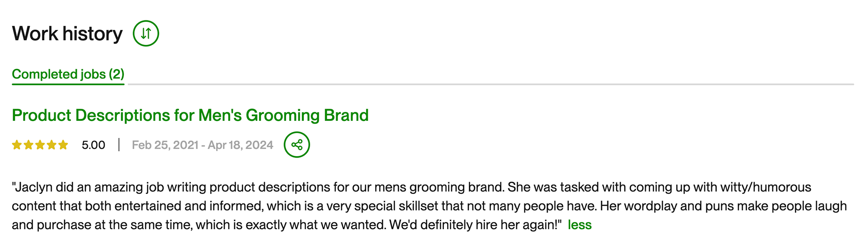Image resolution: width=868 pixels, height=245 pixels.
Task: Click the middle gold star in the rating
Action: (x=40, y=145)
